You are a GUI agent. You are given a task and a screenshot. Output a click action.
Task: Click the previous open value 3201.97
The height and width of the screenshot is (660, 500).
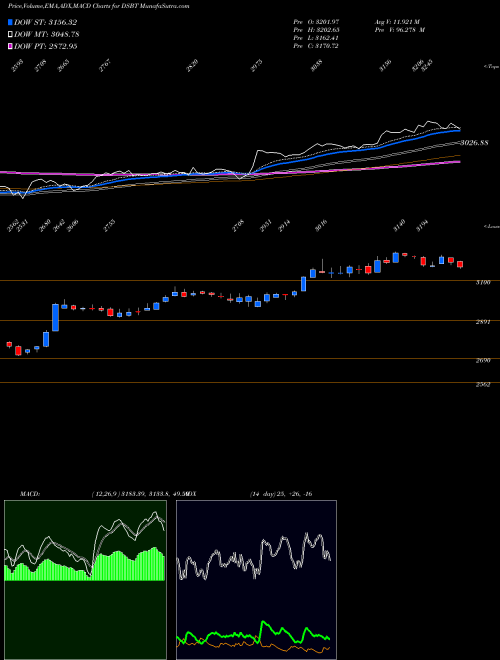tap(327, 22)
